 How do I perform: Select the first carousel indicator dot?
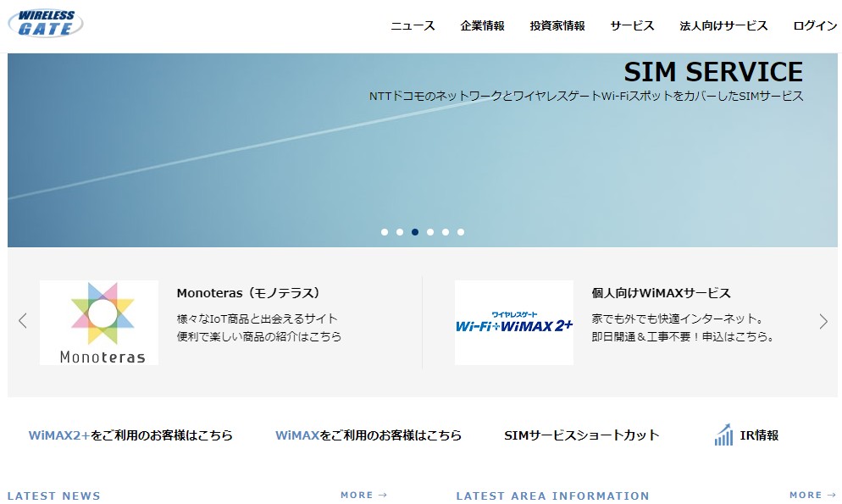click(385, 231)
